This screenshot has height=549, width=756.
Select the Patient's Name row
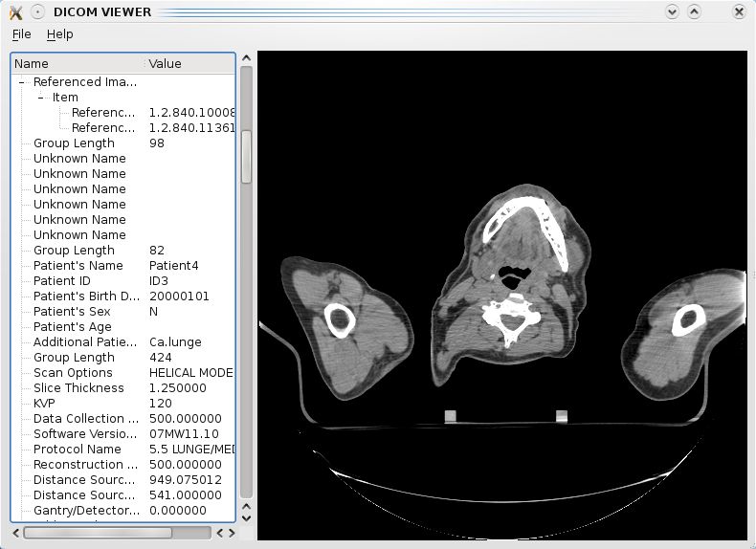click(122, 266)
